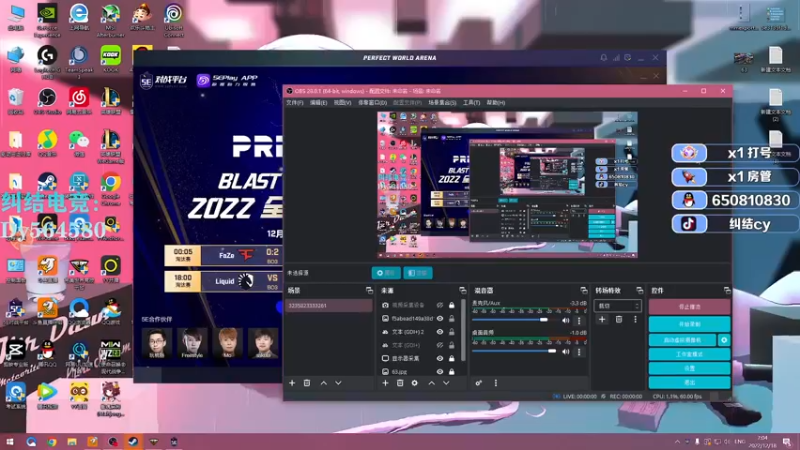Click 退出 exit button in controls

(x=689, y=382)
